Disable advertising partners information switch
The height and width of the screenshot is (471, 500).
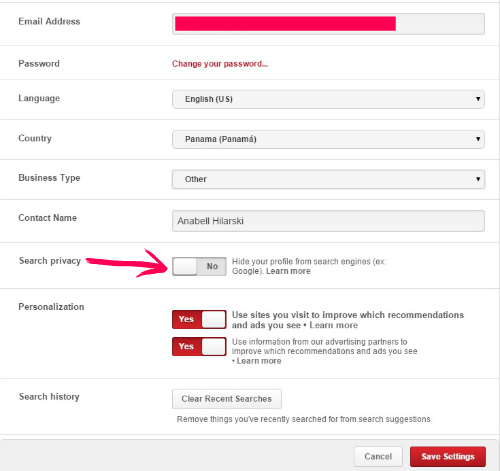(199, 346)
